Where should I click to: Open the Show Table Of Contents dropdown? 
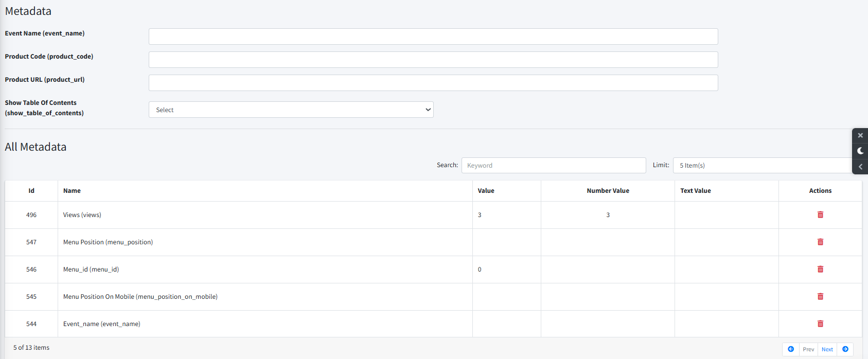pyautogui.click(x=291, y=110)
